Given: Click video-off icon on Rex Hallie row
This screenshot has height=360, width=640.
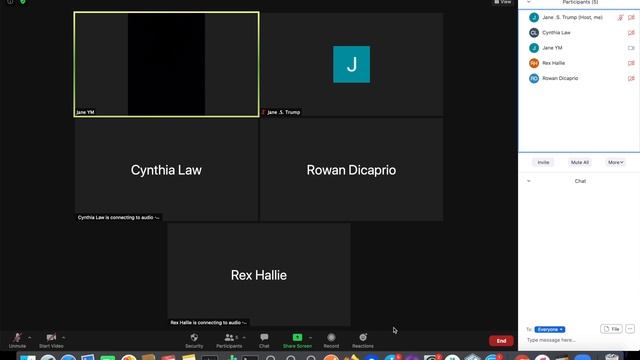Looking at the screenshot, I should coord(631,63).
